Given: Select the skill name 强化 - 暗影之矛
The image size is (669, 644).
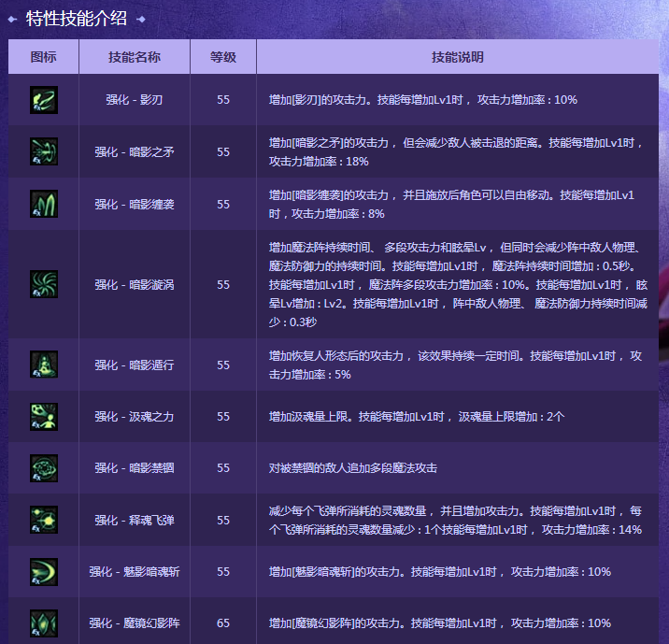Looking at the screenshot, I should pos(135,152).
